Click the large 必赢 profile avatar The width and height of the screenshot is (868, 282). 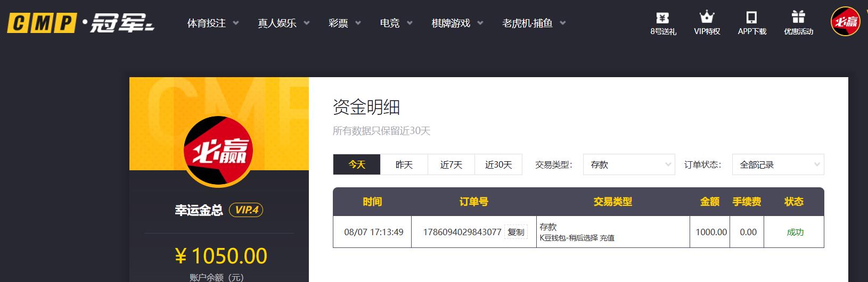tap(218, 151)
